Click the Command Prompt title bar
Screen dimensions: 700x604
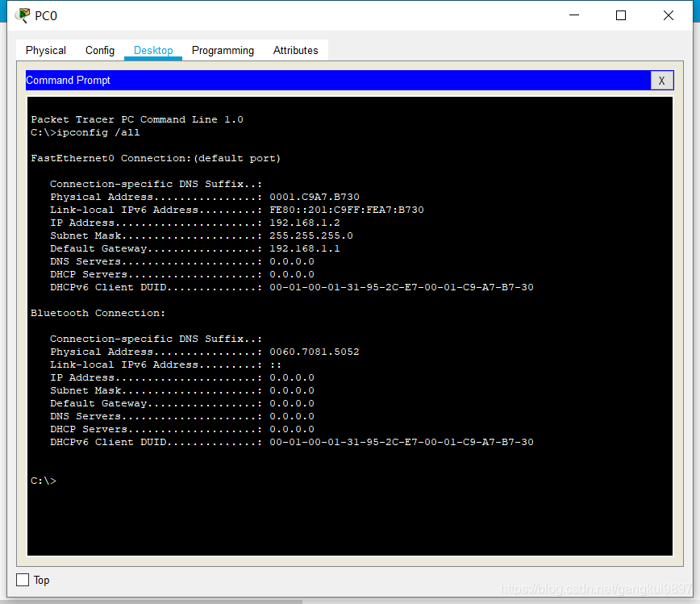[338, 81]
